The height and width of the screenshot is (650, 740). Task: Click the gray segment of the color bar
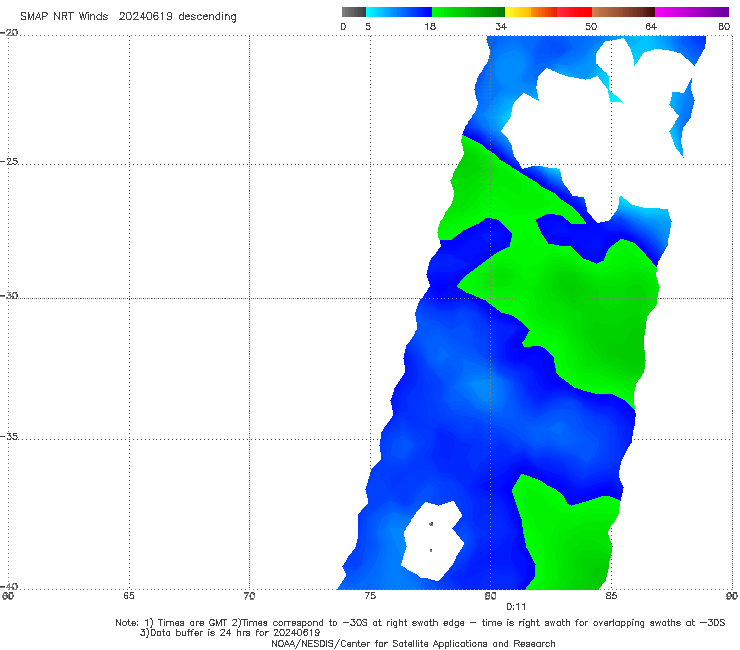(354, 12)
